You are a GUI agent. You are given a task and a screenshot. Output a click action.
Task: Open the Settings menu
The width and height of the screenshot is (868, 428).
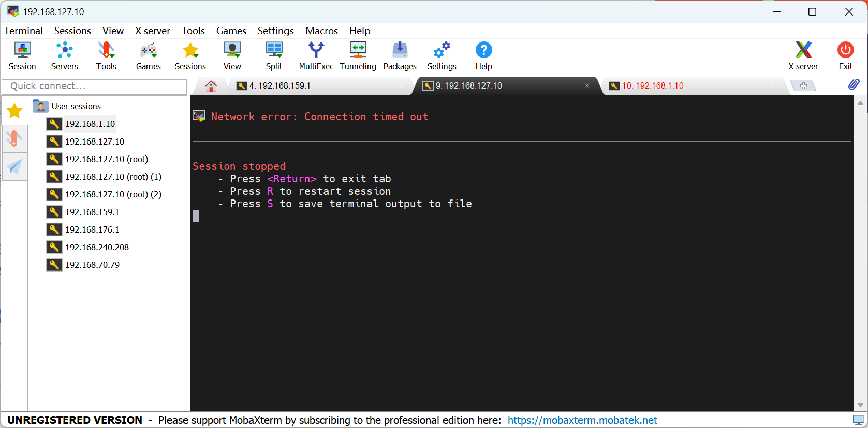(275, 31)
